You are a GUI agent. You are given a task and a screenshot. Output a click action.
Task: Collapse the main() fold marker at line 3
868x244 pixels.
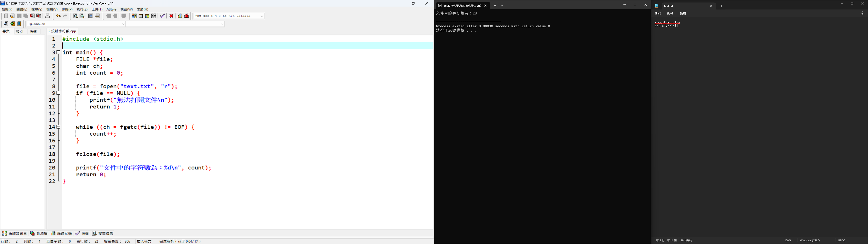pos(59,52)
